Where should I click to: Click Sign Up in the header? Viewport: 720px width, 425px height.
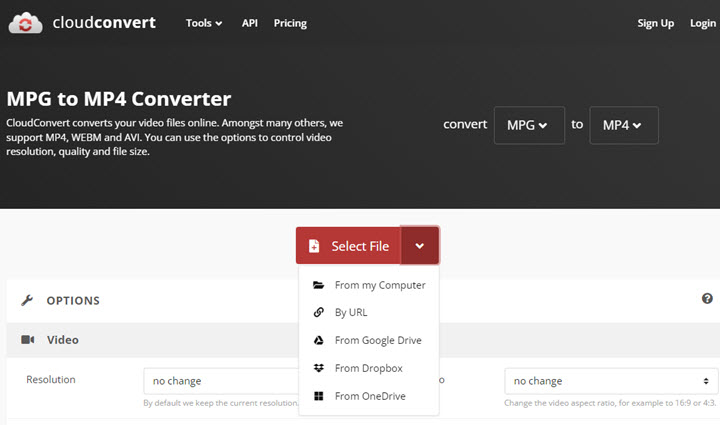pyautogui.click(x=655, y=23)
